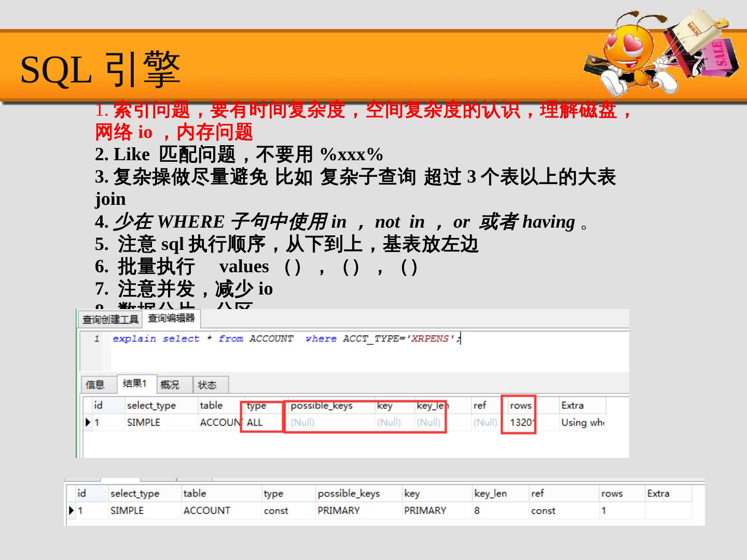Open the 状态 tab

[207, 385]
